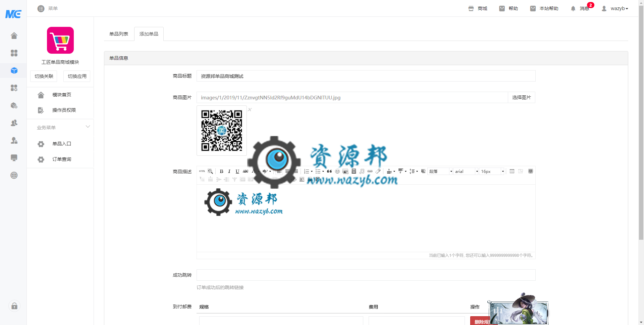Collapse the 业务菜单 section chevron
Image resolution: width=644 pixels, height=325 pixels.
(88, 127)
